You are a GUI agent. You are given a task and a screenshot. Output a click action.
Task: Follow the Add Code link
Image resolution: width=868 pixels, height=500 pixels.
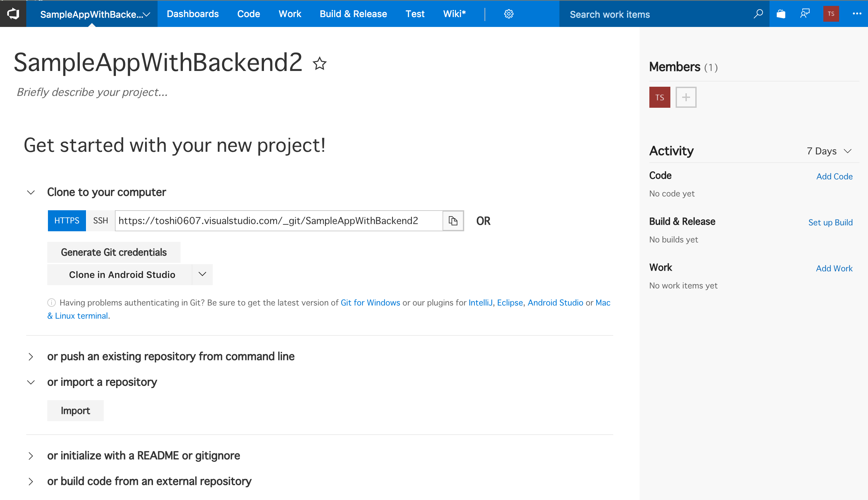[835, 176]
